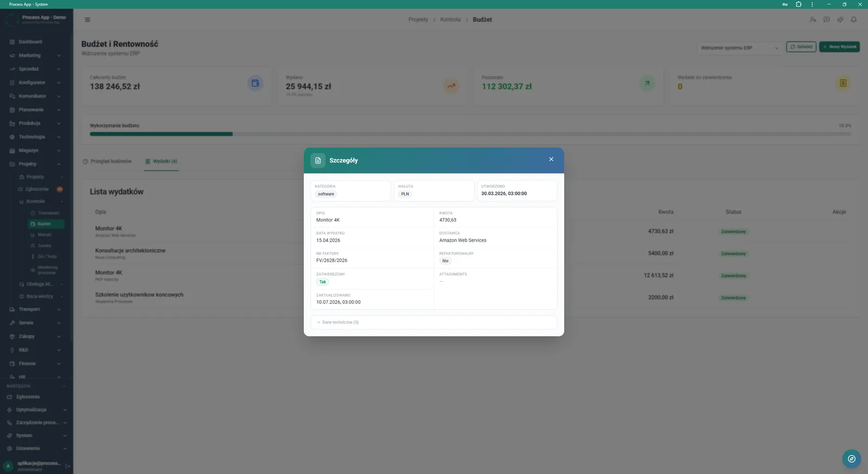The height and width of the screenshot is (474, 868).
Task: Open Timesheets in the Kontrola submenu
Action: coord(46,213)
